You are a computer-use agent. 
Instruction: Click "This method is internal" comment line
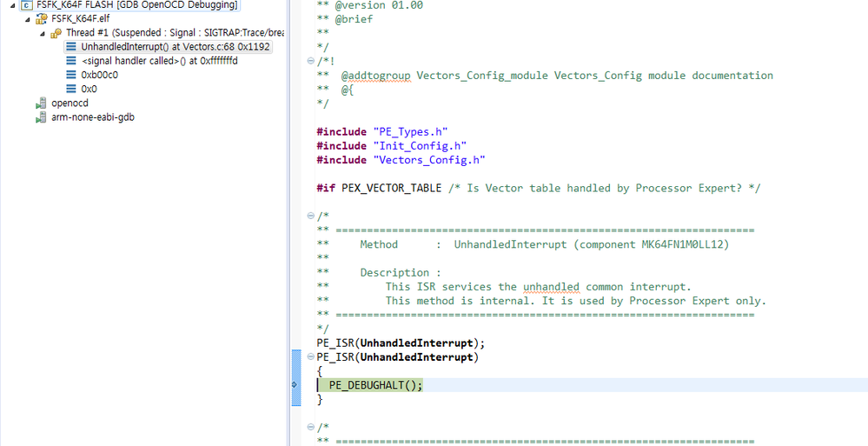point(541,301)
